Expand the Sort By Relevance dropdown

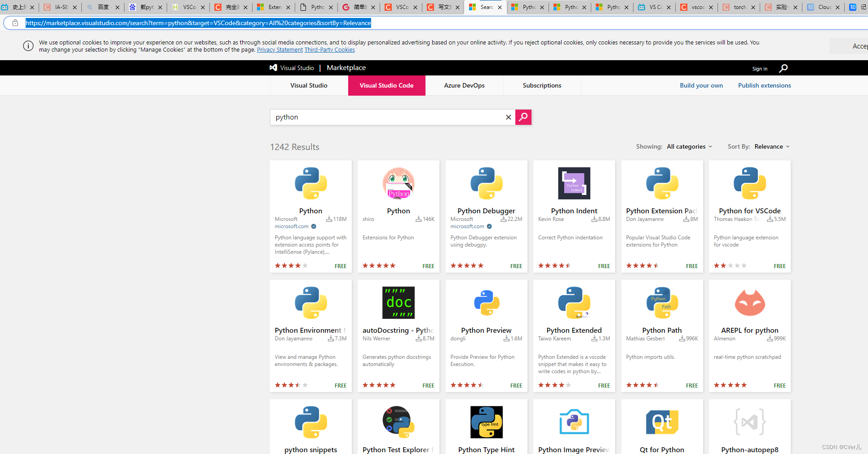click(772, 146)
